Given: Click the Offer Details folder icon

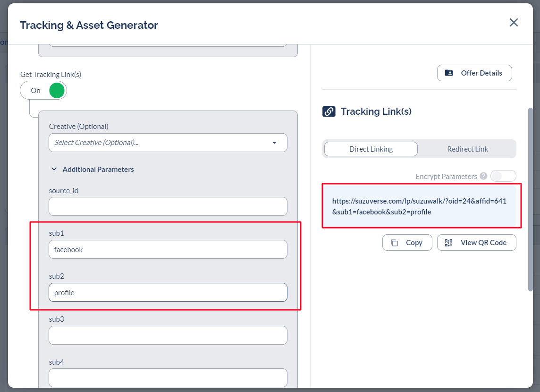Looking at the screenshot, I should click(x=449, y=73).
